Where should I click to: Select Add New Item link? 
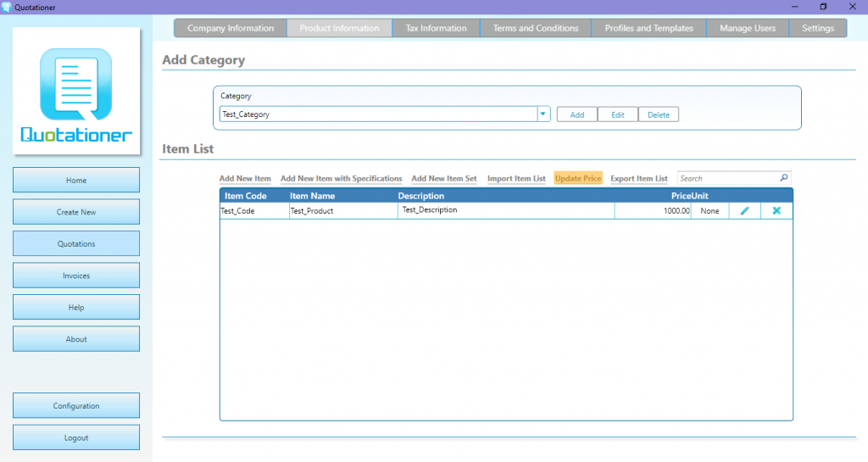(x=245, y=178)
